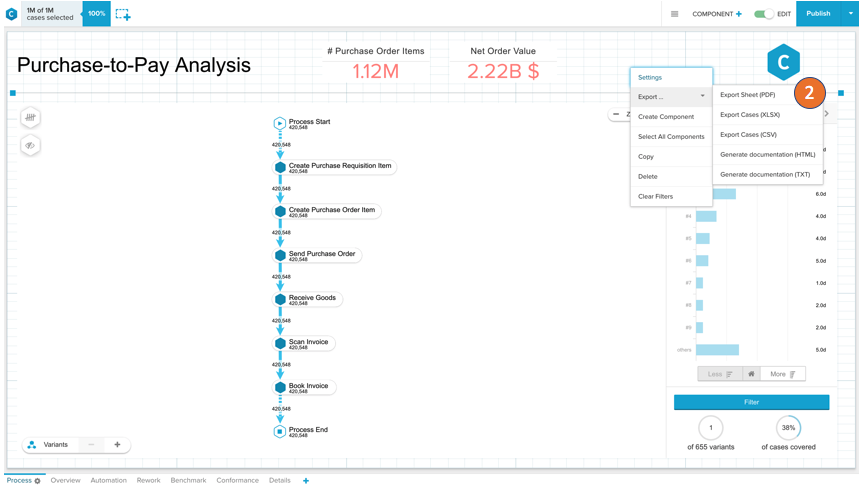Click the Process Start node icon

point(280,123)
